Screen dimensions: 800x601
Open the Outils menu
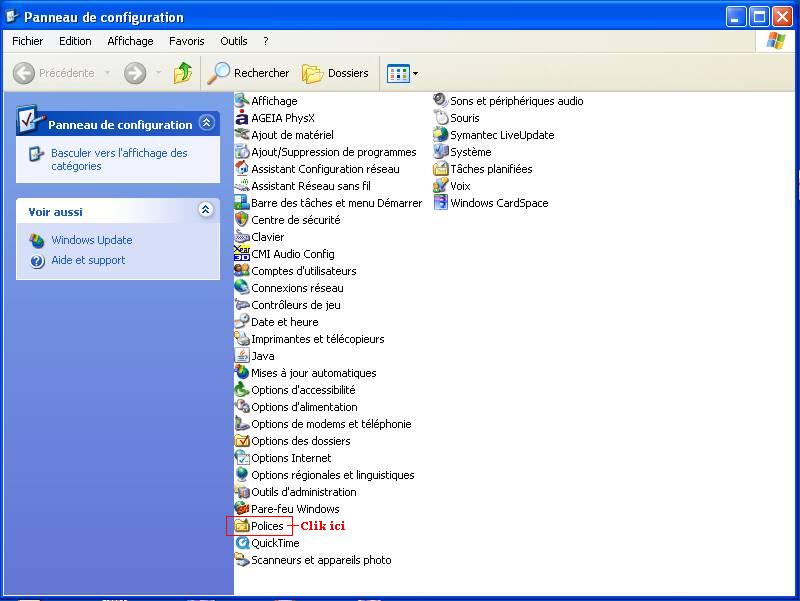234,41
